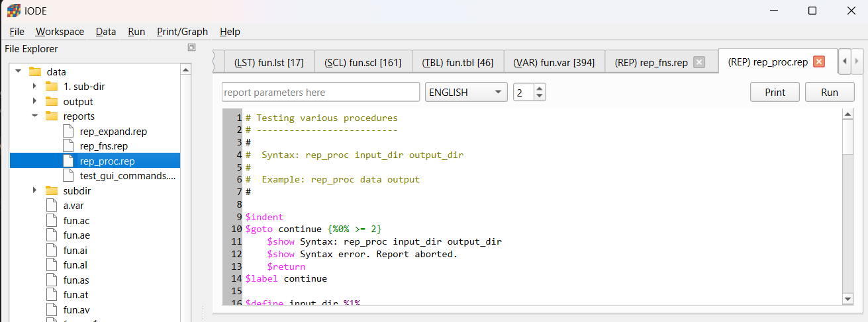The image size is (868, 322).
Task: Decrease the decimals spinner value
Action: click(540, 97)
